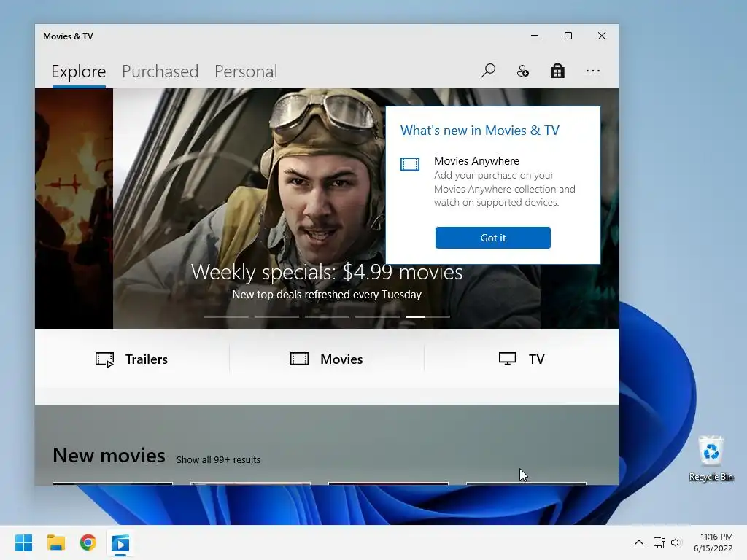747x560 pixels.
Task: Close the Movies & TV window
Action: point(602,36)
